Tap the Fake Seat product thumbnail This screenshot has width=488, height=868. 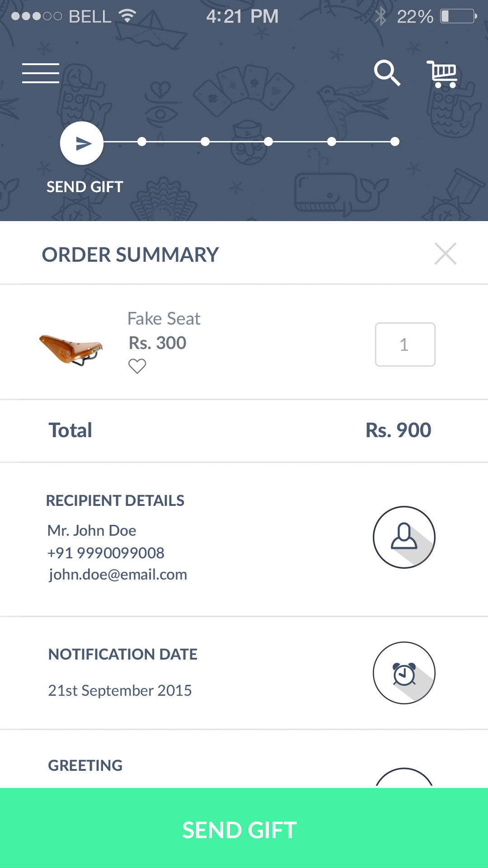[71, 349]
